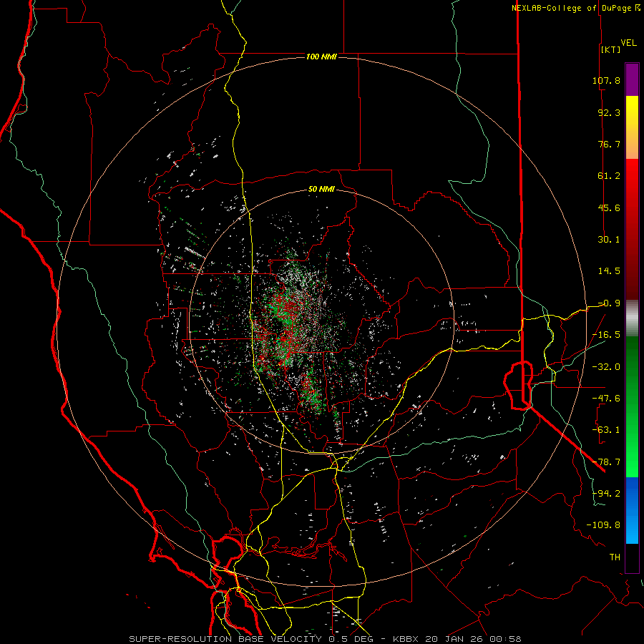The image size is (644, 644).
Task: Click the 100 NMI range ring label
Action: [x=321, y=57]
